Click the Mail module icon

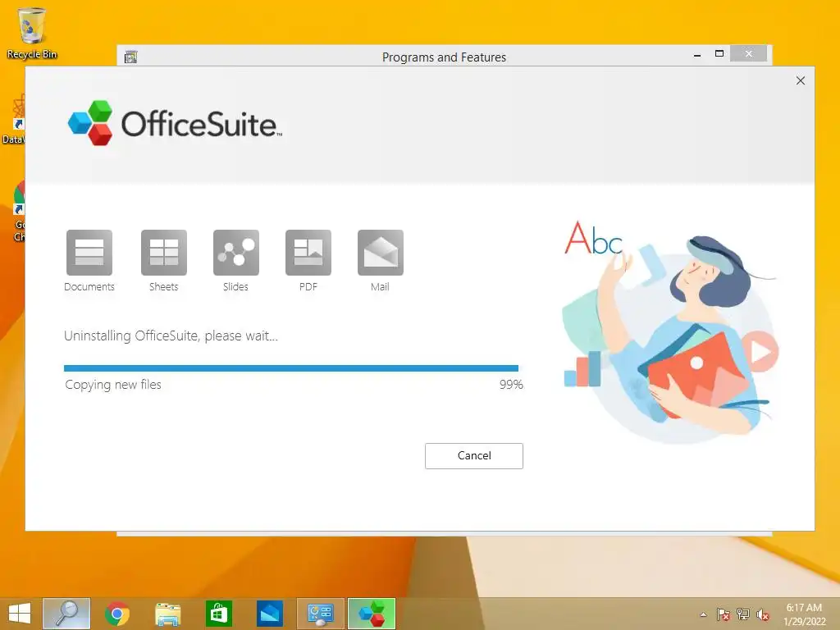point(381,253)
